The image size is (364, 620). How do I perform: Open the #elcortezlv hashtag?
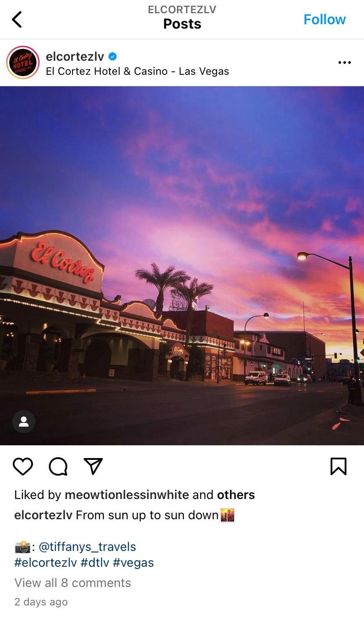(46, 562)
